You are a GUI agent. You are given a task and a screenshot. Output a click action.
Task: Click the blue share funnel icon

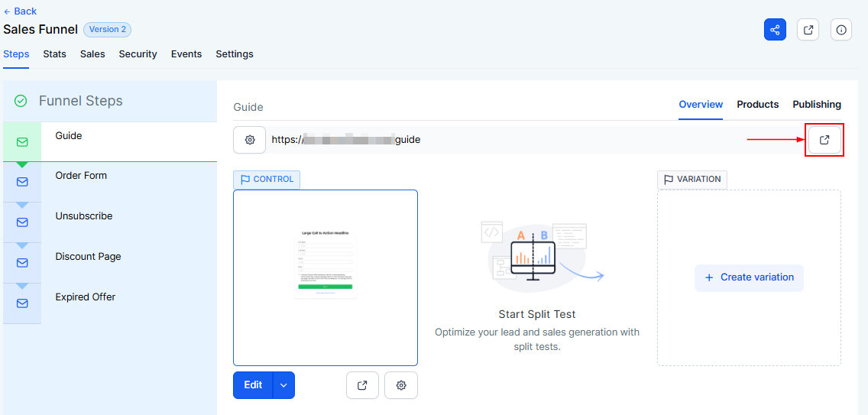[x=775, y=29]
